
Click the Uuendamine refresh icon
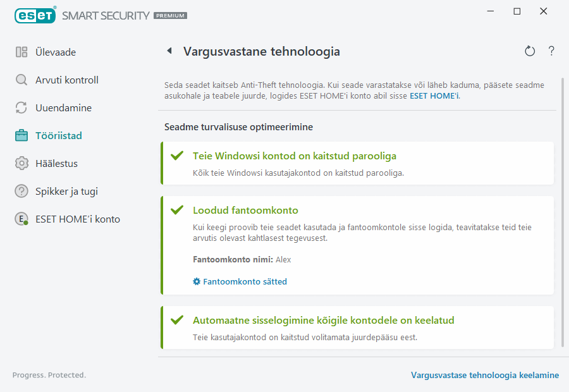21,107
